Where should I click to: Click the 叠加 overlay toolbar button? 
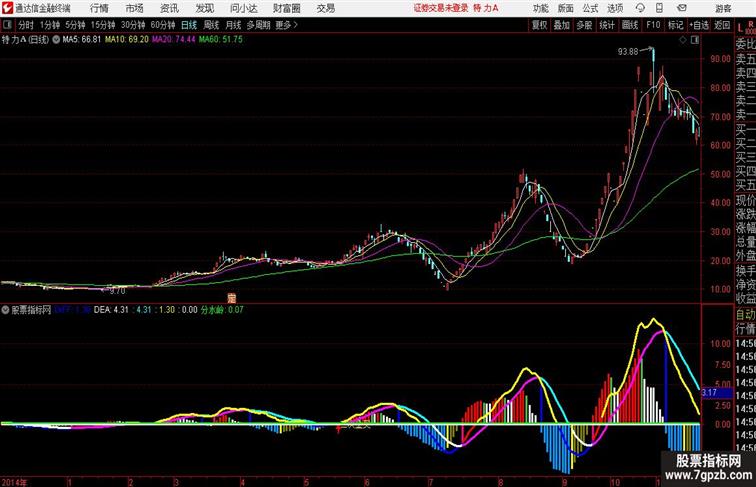pyautogui.click(x=561, y=25)
